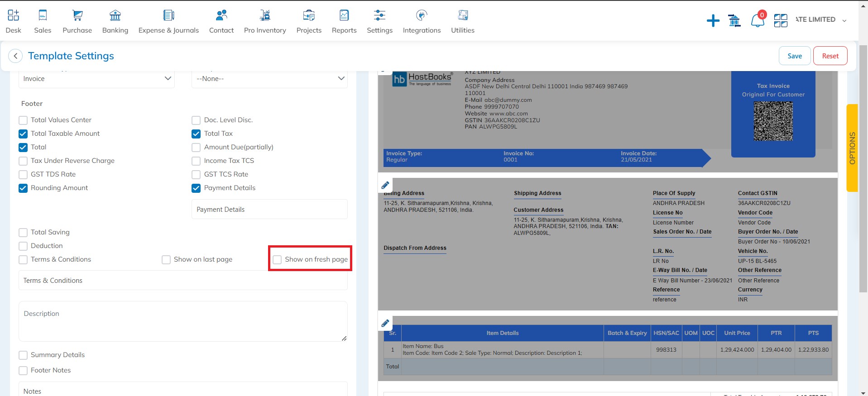
Task: Enable Summary Details checkbox
Action: click(x=23, y=355)
